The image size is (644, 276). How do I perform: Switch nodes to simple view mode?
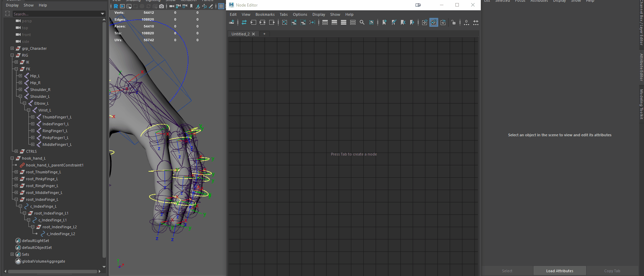point(325,22)
